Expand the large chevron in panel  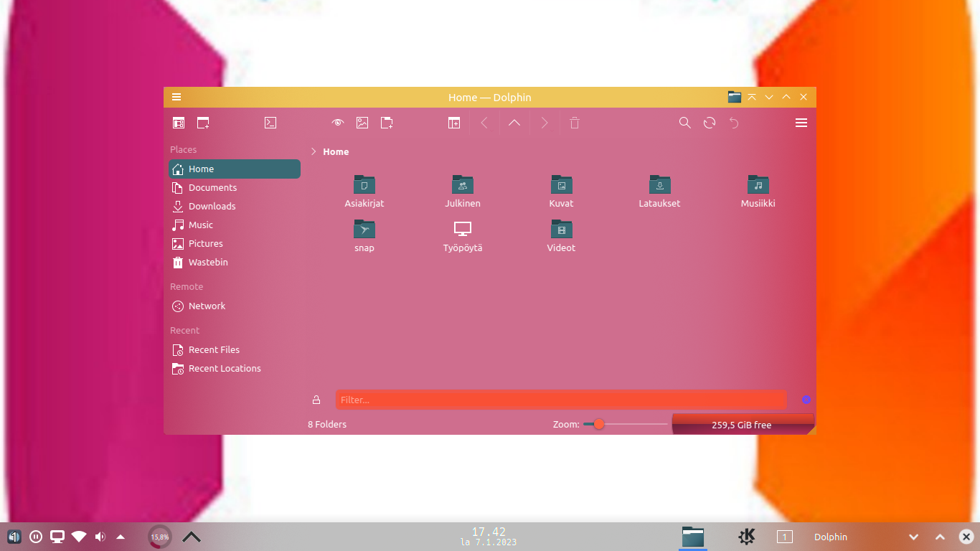192,537
